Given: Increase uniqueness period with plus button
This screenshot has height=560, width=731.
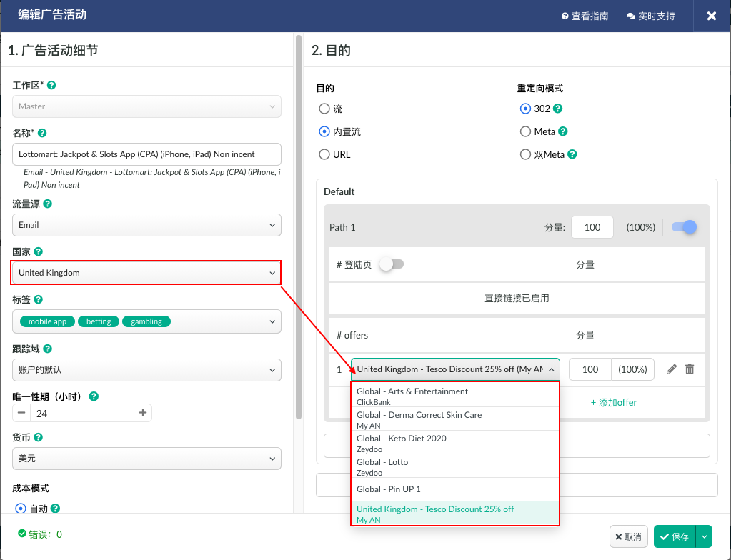Looking at the screenshot, I should coord(143,413).
